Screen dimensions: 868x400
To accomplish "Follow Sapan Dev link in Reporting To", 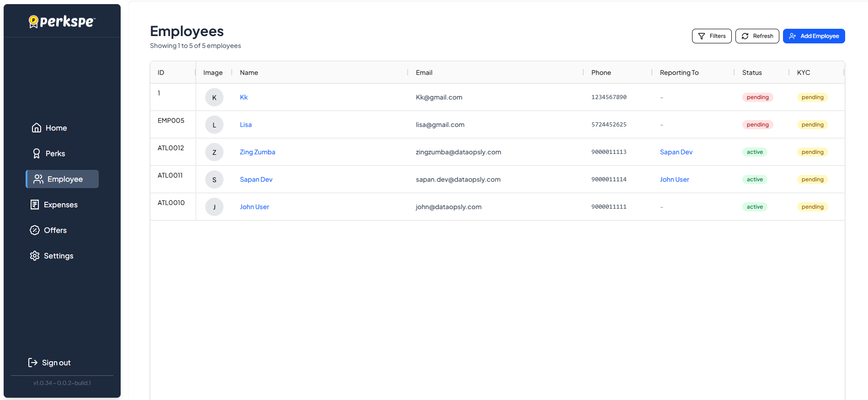I will [676, 152].
